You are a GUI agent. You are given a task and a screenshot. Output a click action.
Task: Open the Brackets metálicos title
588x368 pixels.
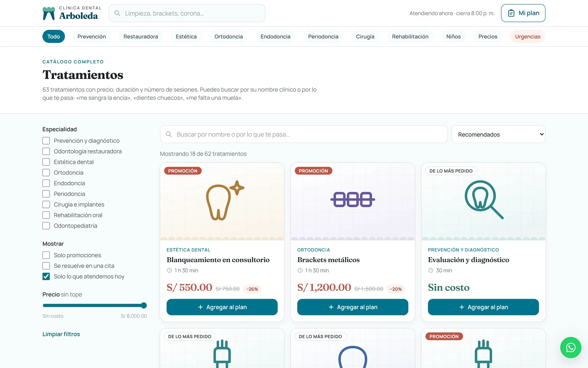(x=328, y=260)
